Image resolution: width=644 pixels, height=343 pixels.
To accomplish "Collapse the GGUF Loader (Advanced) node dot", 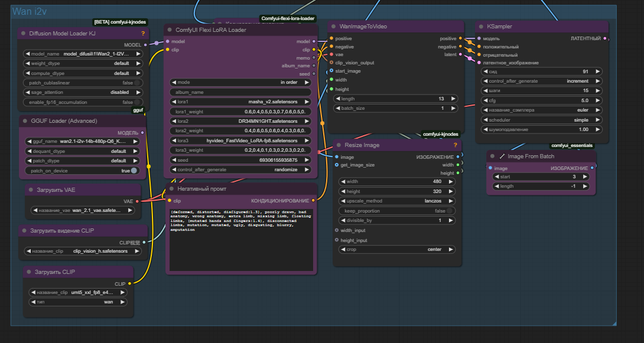I will pos(25,121).
